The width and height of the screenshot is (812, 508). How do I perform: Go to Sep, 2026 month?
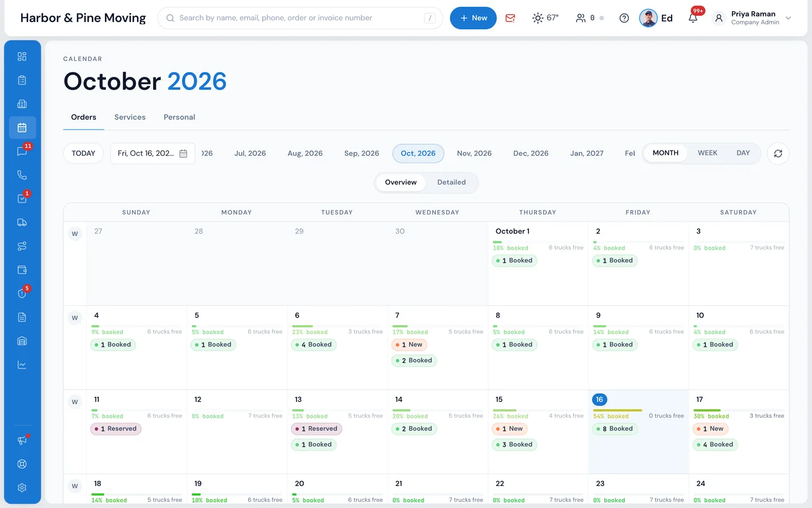[361, 154]
